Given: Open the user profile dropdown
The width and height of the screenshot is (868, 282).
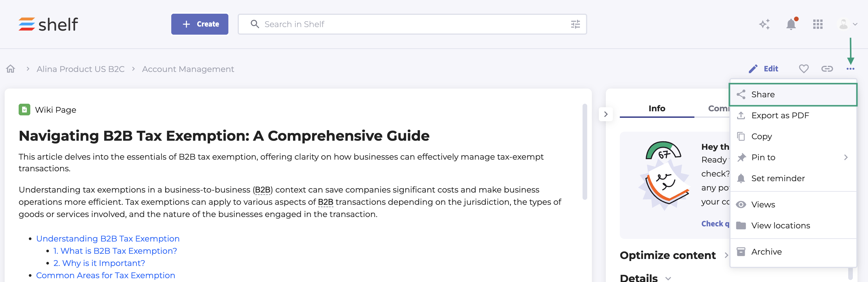Looking at the screenshot, I should click(847, 24).
